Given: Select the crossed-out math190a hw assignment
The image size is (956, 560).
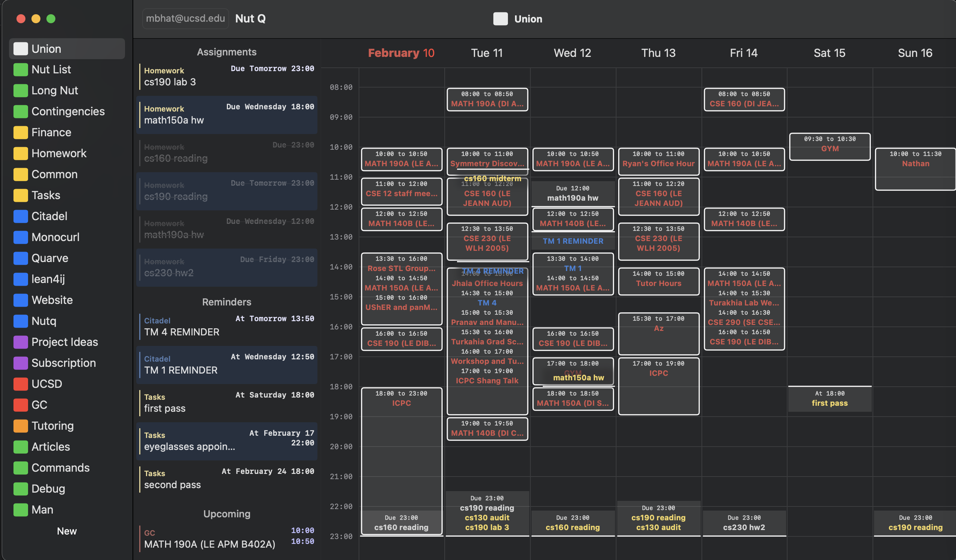Looking at the screenshot, I should pos(227,229).
